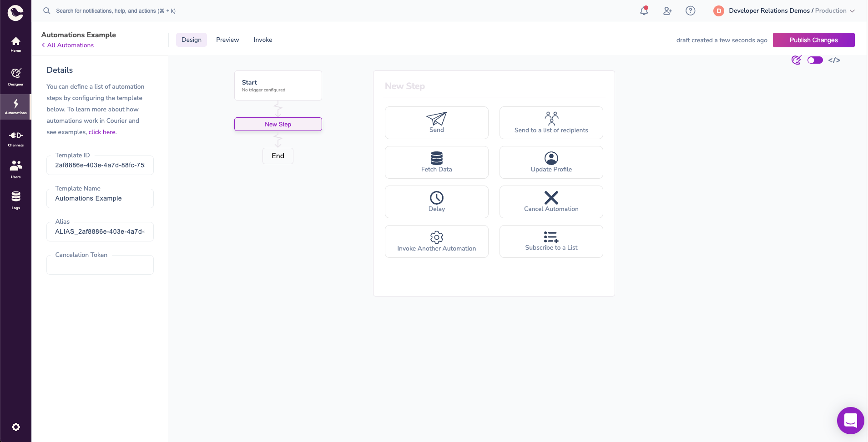Viewport: 868px width, 442px height.
Task: Select the Automations icon in the sidebar
Action: pyautogui.click(x=15, y=106)
